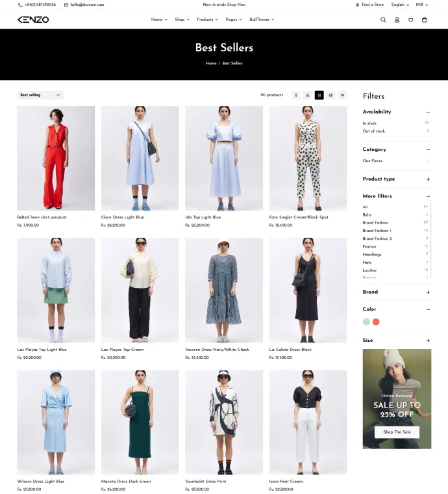448x494 pixels.
Task: Open the Home menu
Action: [x=159, y=19]
